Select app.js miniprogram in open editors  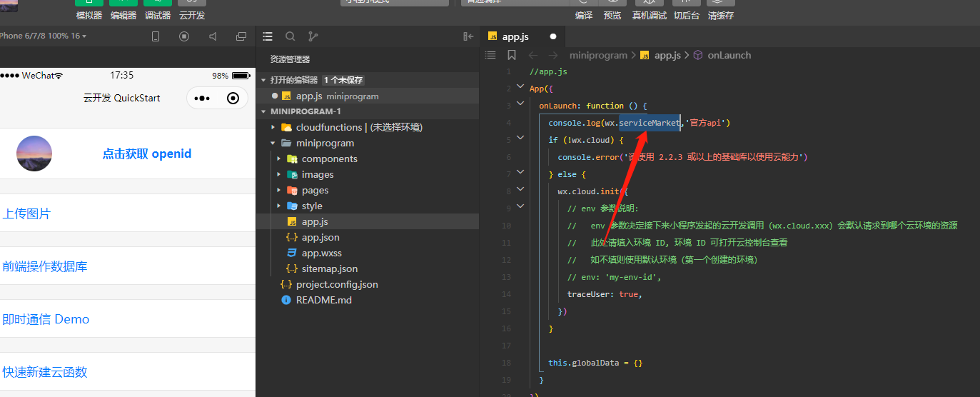point(368,96)
